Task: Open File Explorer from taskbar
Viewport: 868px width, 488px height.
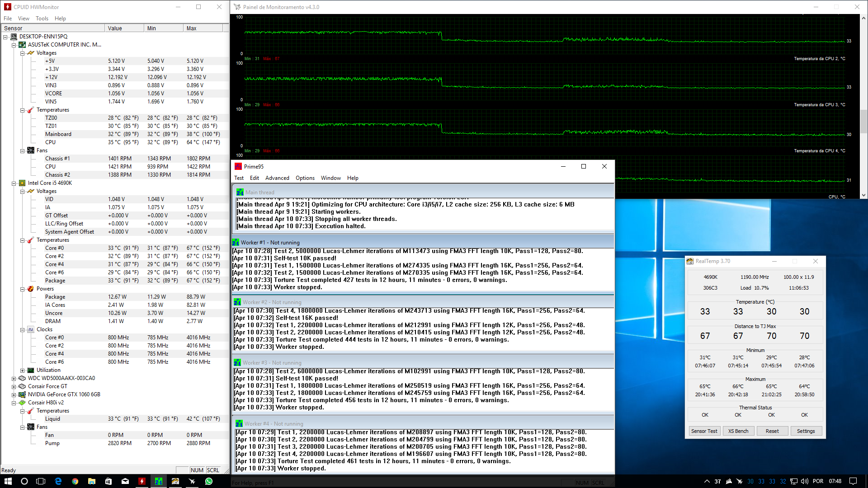Action: pyautogui.click(x=92, y=481)
